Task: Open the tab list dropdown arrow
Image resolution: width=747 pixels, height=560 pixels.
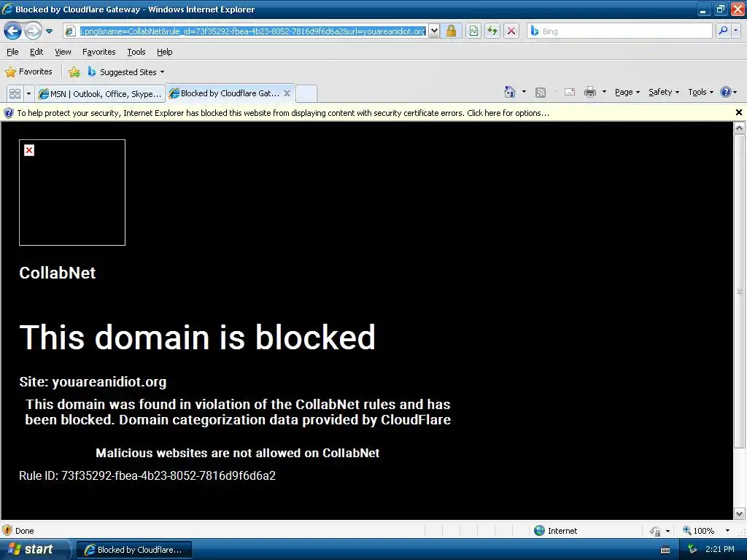Action: [x=28, y=93]
